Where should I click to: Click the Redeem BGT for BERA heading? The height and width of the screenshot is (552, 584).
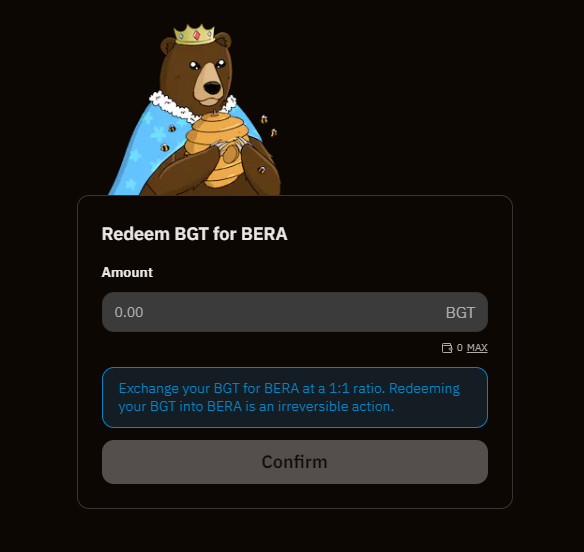[194, 234]
